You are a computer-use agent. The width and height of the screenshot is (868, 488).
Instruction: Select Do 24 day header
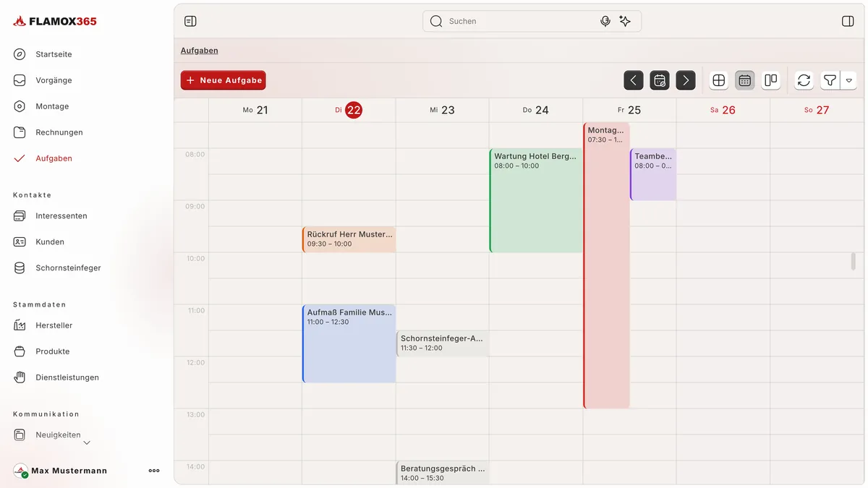tap(536, 110)
